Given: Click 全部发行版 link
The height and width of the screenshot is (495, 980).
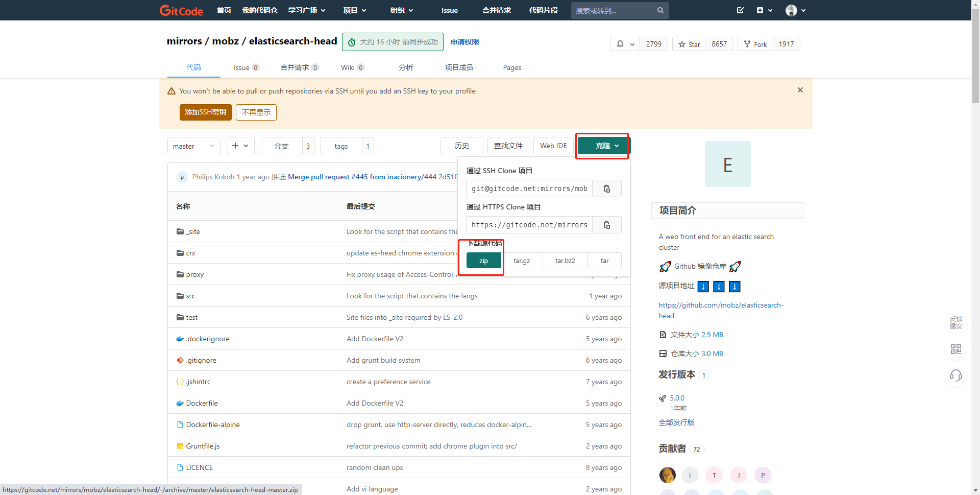Looking at the screenshot, I should point(676,422).
